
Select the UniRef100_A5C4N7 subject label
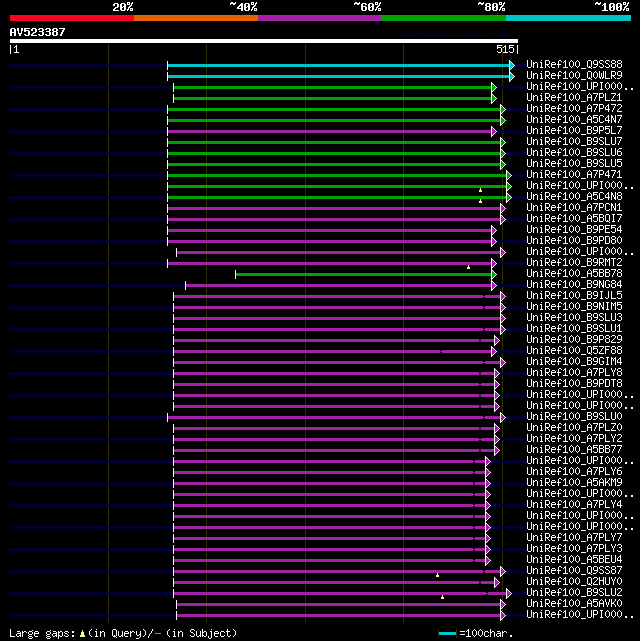[574, 119]
